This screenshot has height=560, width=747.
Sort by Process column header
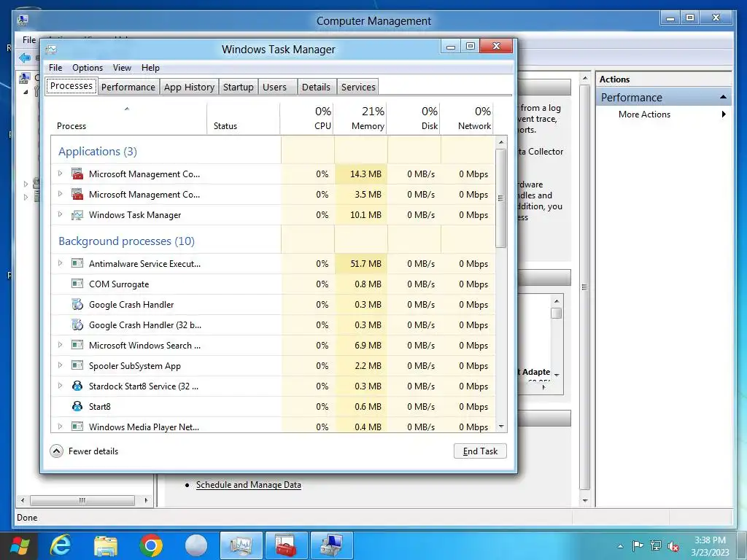coord(128,118)
